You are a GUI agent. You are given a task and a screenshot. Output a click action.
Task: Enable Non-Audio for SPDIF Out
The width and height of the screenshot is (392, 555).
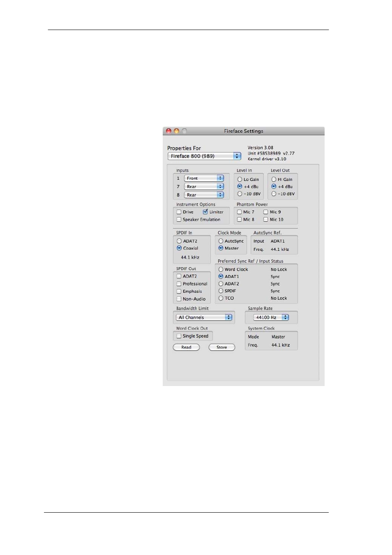tap(179, 299)
